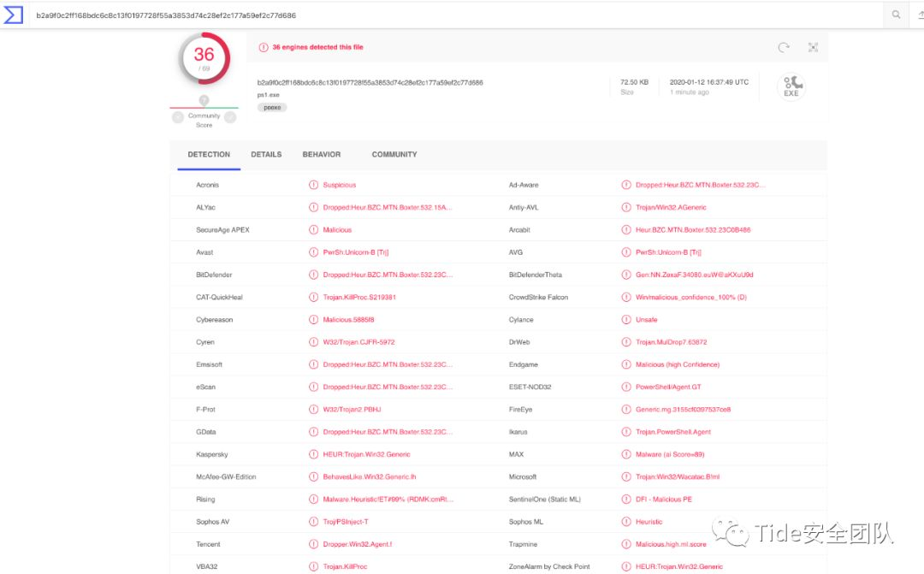Click the Rising engine name
Viewport: 924px width, 574px height.
[x=205, y=500]
